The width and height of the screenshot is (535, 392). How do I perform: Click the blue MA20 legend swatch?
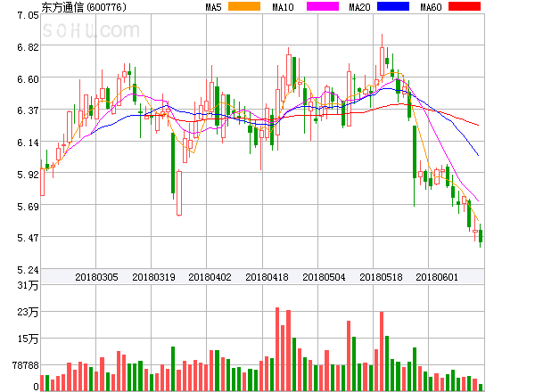(x=393, y=6)
